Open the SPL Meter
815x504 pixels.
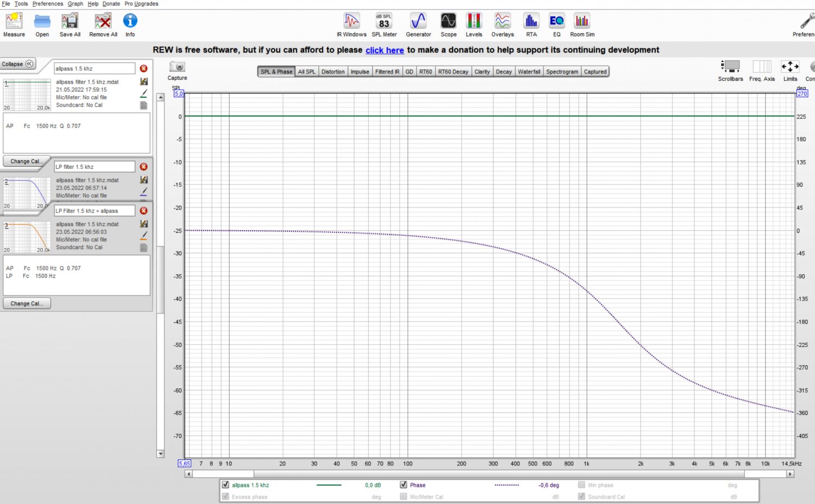tap(384, 21)
